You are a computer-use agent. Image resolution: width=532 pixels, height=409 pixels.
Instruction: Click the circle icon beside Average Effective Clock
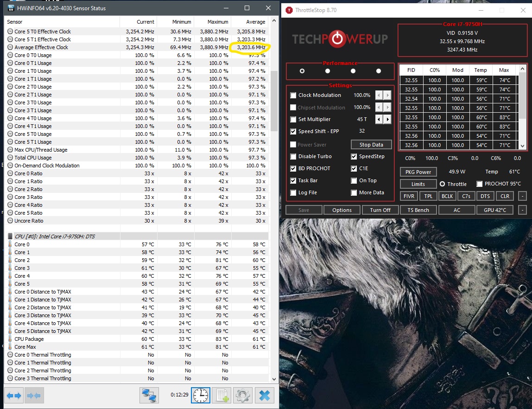point(10,47)
